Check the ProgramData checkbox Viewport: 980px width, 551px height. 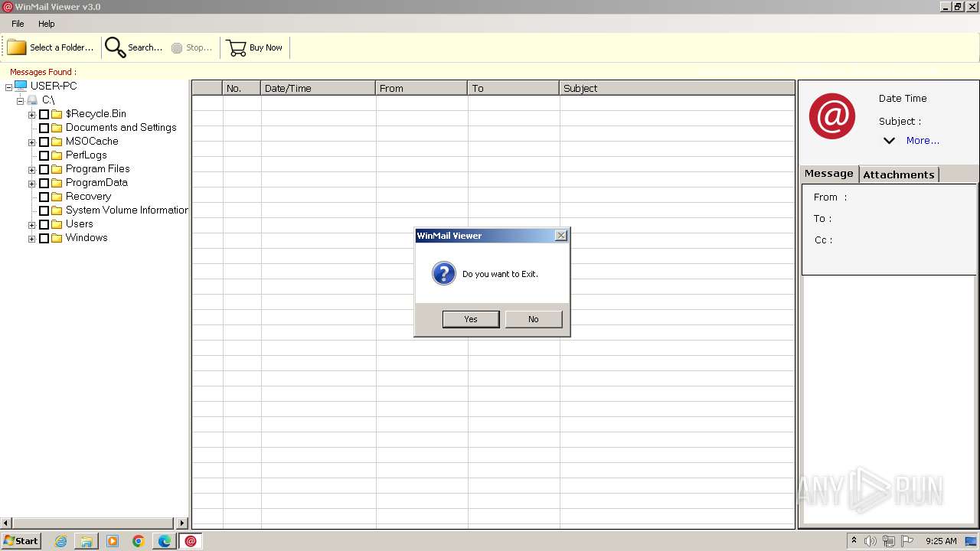(x=44, y=184)
